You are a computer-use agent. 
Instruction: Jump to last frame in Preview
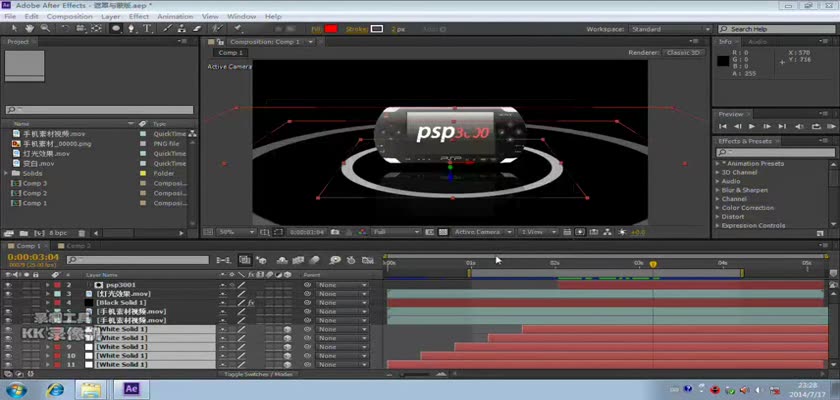coord(782,126)
